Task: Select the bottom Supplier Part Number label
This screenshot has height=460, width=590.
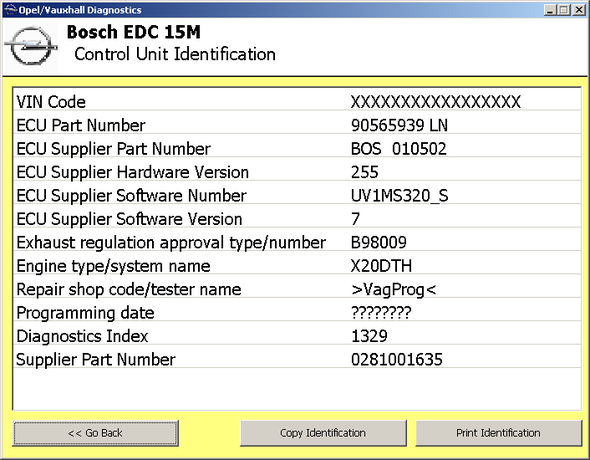Action: [x=96, y=360]
